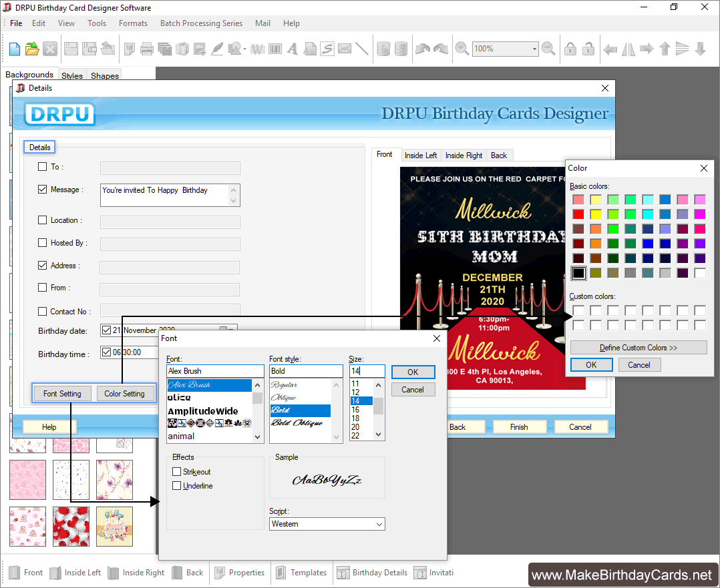
Task: Switch to the Inside Right preview tab
Action: click(464, 156)
